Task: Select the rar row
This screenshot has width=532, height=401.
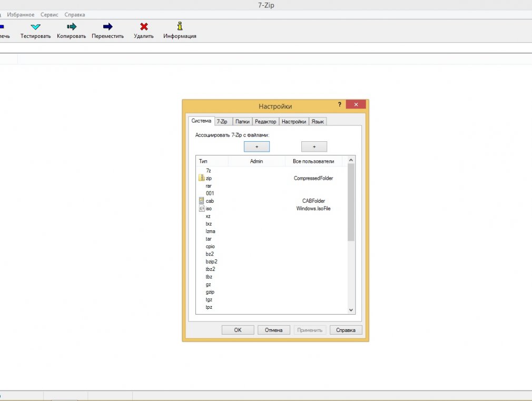Action: pyautogui.click(x=272, y=185)
